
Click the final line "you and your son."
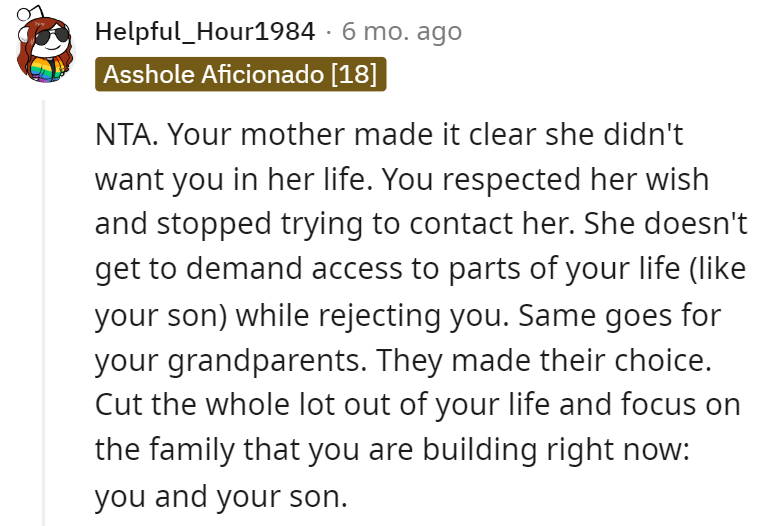221,495
